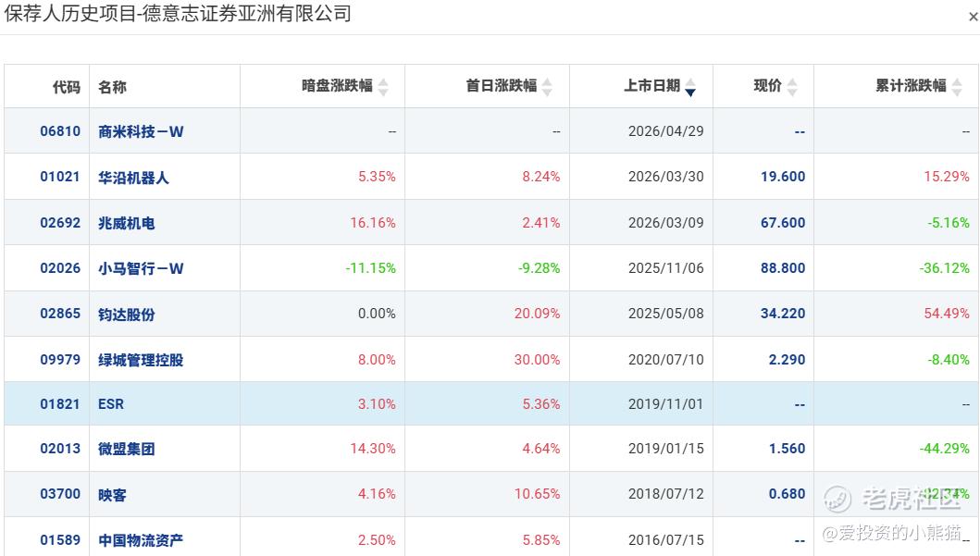The width and height of the screenshot is (980, 556).
Task: Select stock code 01021
Action: (60, 177)
